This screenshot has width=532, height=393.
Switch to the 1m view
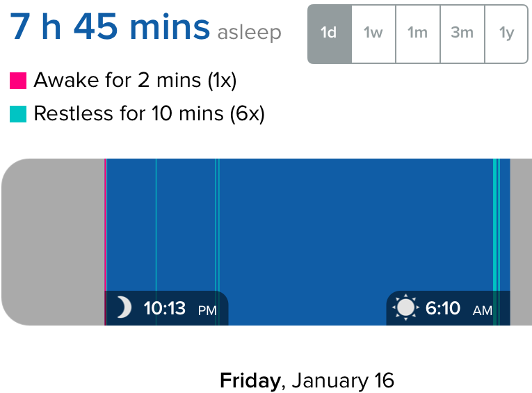click(417, 33)
